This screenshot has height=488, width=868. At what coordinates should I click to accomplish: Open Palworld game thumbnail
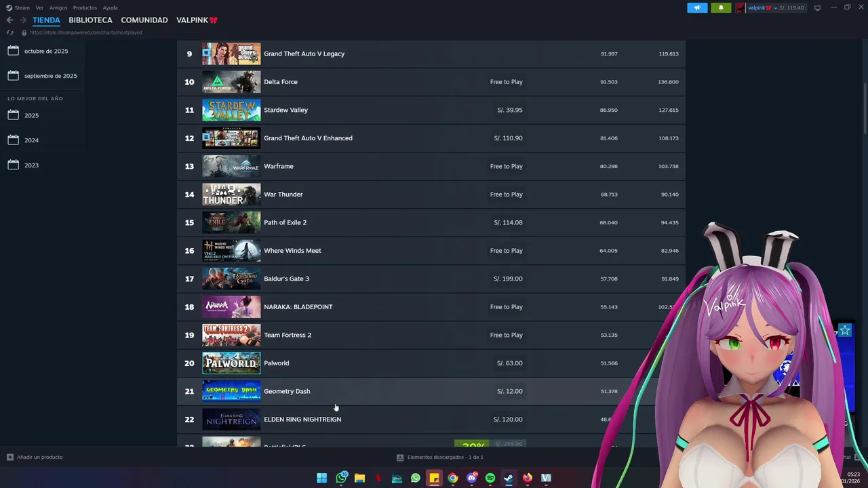pyautogui.click(x=231, y=363)
